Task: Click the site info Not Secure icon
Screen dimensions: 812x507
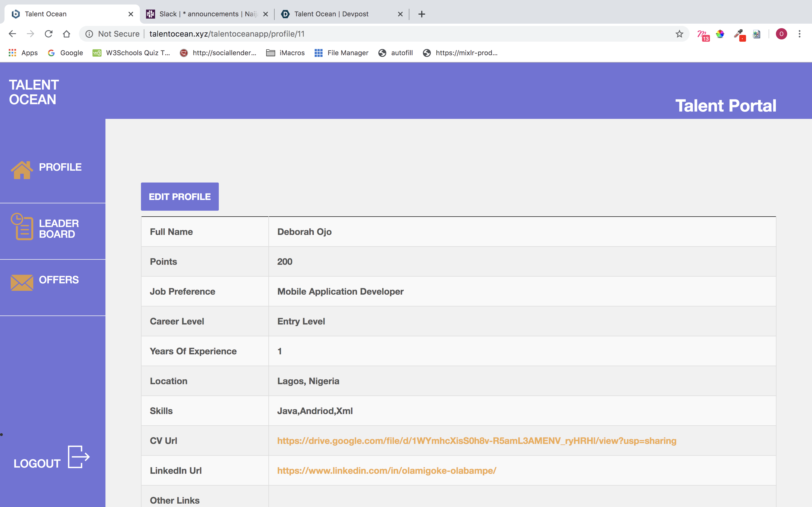Action: pyautogui.click(x=89, y=34)
